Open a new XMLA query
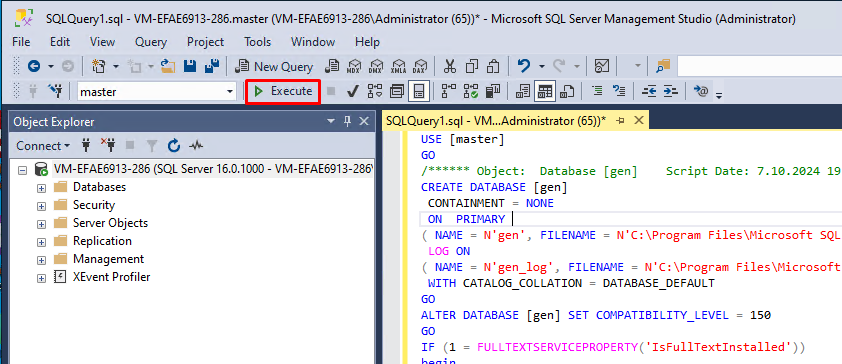This screenshot has width=842, height=364. coord(398,67)
